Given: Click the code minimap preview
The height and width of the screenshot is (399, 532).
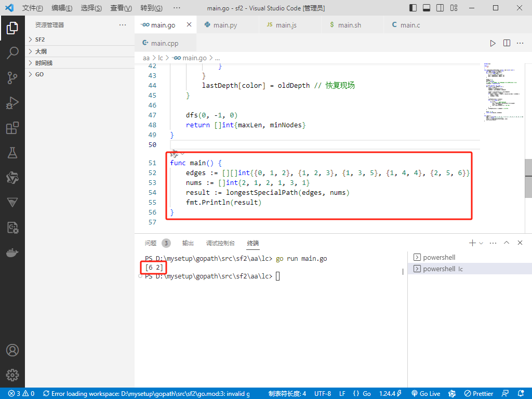Looking at the screenshot, I should 503,92.
